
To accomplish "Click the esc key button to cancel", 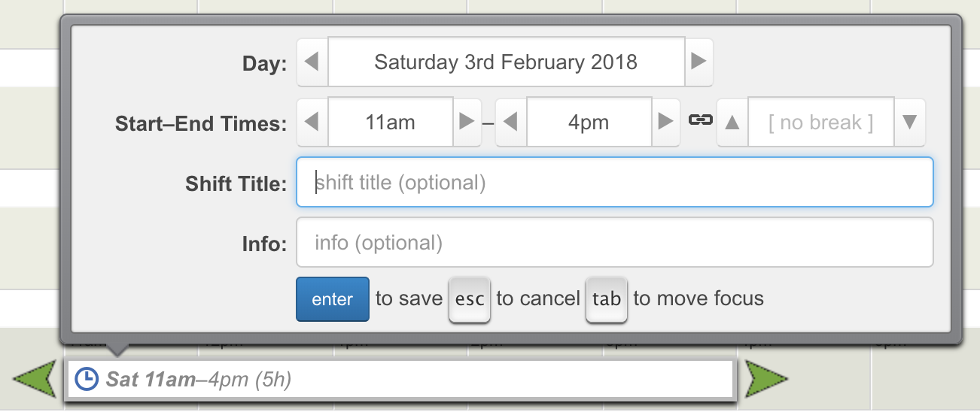I will tap(470, 299).
